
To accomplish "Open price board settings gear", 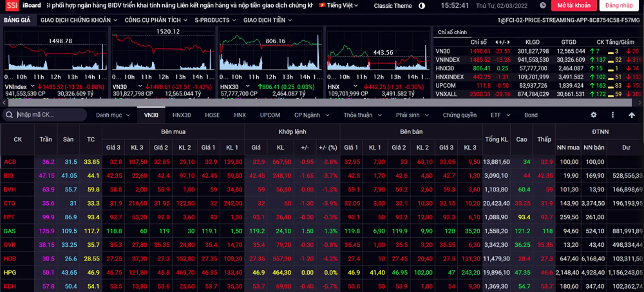I will coord(594,115).
